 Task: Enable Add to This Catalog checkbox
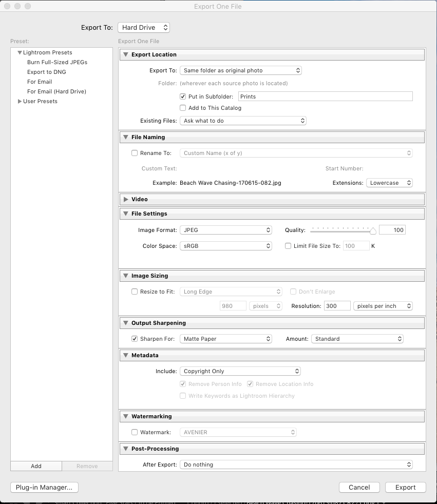pyautogui.click(x=183, y=108)
